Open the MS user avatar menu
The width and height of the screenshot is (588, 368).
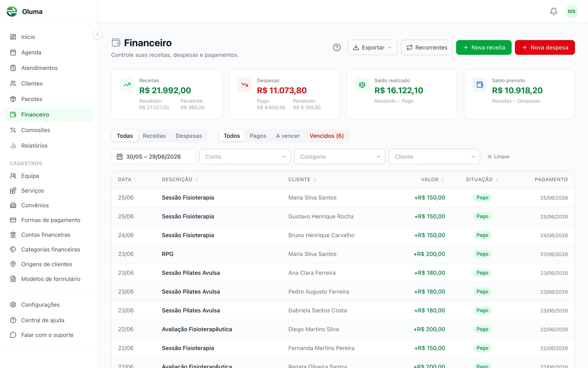click(571, 12)
